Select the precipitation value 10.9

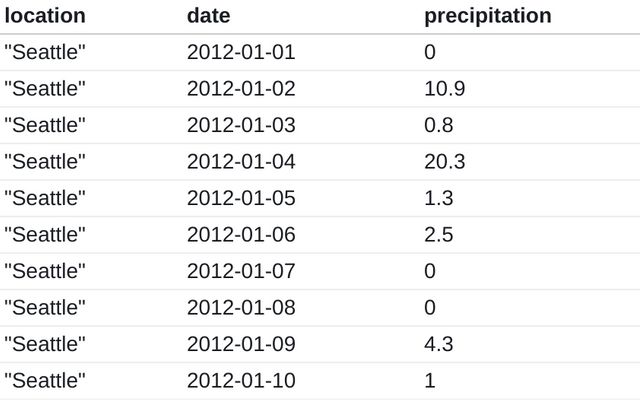[x=444, y=89]
